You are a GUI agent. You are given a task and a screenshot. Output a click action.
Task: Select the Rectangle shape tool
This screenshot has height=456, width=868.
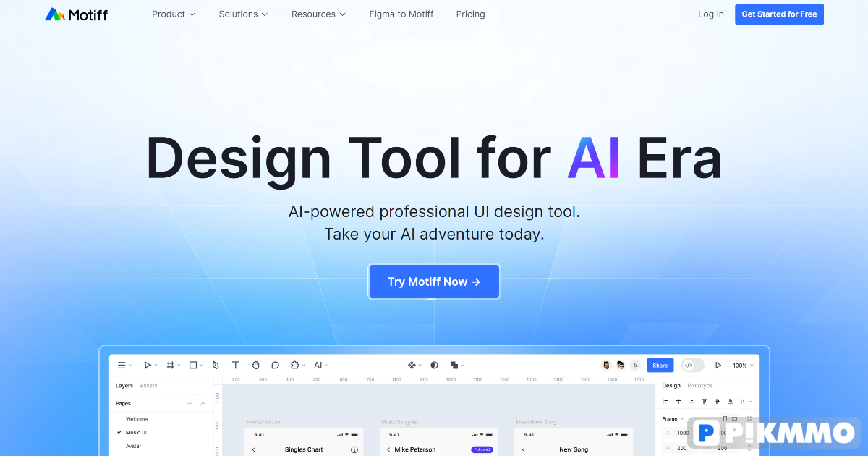pyautogui.click(x=193, y=366)
